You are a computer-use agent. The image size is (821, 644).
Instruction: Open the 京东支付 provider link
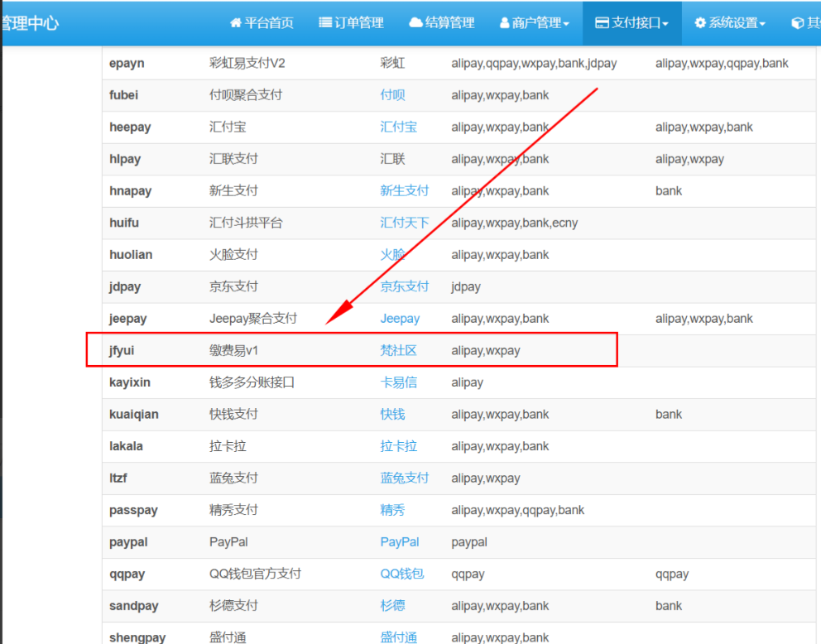pyautogui.click(x=404, y=286)
